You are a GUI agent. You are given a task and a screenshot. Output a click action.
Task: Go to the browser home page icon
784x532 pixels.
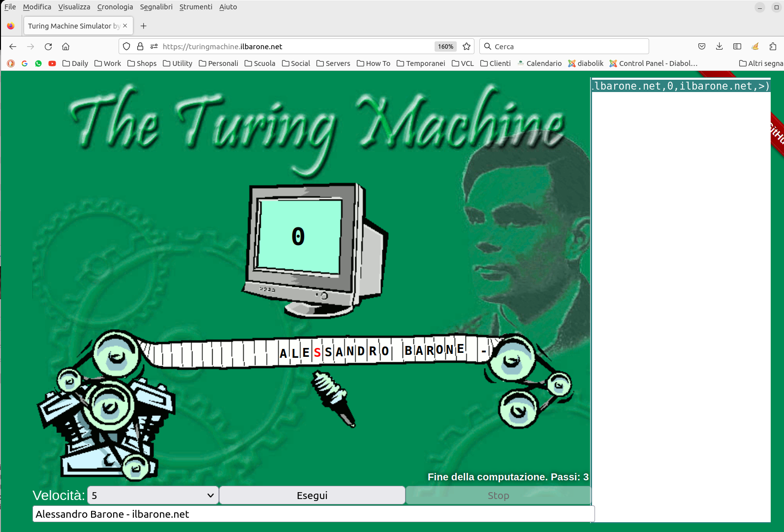pyautogui.click(x=65, y=47)
